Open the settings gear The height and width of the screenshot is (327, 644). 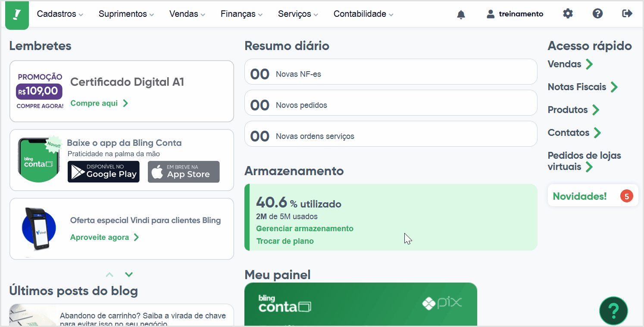click(568, 14)
